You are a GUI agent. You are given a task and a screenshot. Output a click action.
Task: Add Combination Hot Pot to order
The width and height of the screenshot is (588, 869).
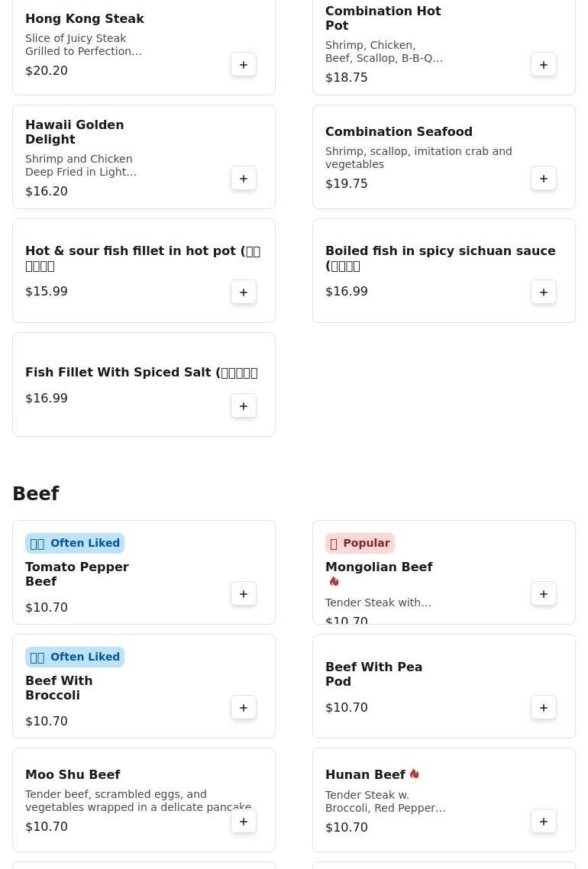point(544,65)
